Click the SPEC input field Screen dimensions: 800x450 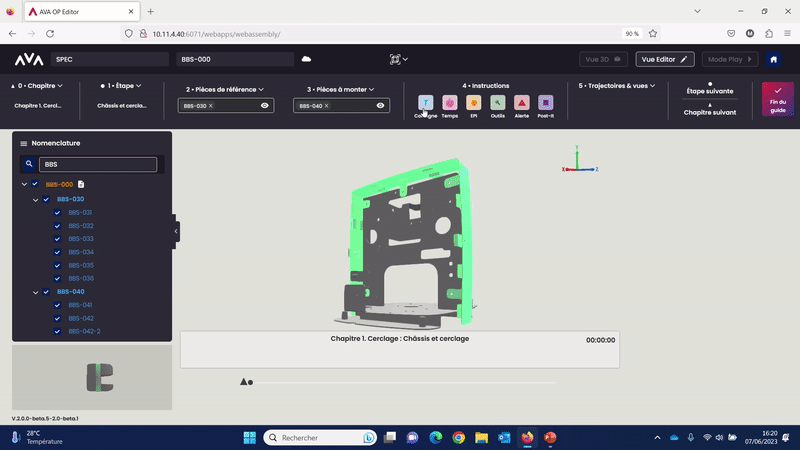point(109,59)
